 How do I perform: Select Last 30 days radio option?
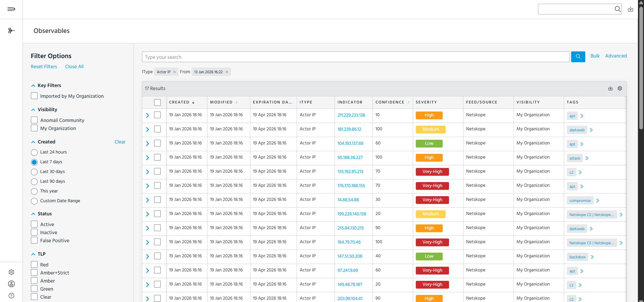34,172
